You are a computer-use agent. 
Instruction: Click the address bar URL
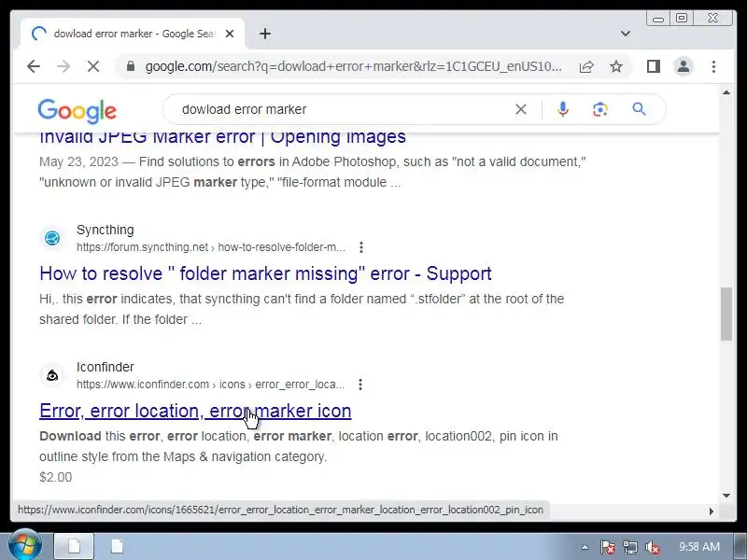point(354,66)
